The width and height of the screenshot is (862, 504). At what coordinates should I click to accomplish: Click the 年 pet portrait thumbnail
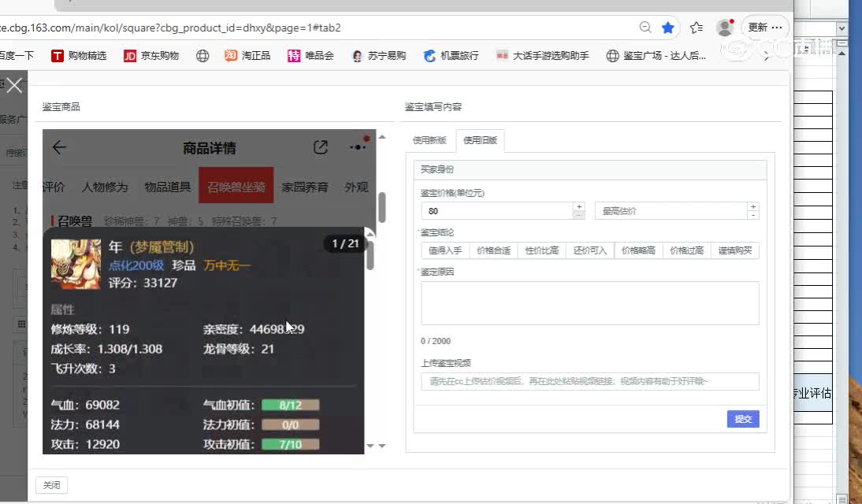(76, 264)
